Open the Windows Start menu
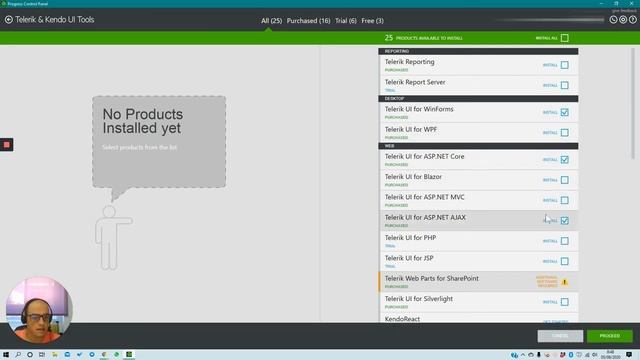This screenshot has height=360, width=640. [6, 355]
